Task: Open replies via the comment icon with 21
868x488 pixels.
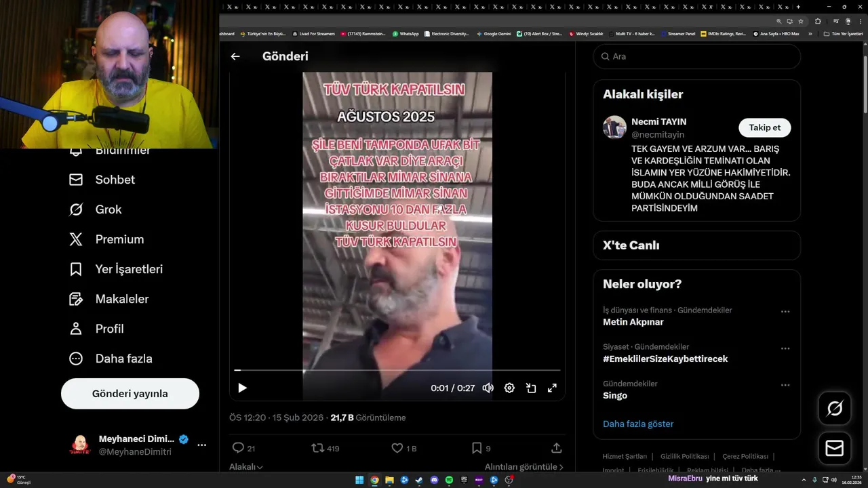Action: (x=243, y=448)
